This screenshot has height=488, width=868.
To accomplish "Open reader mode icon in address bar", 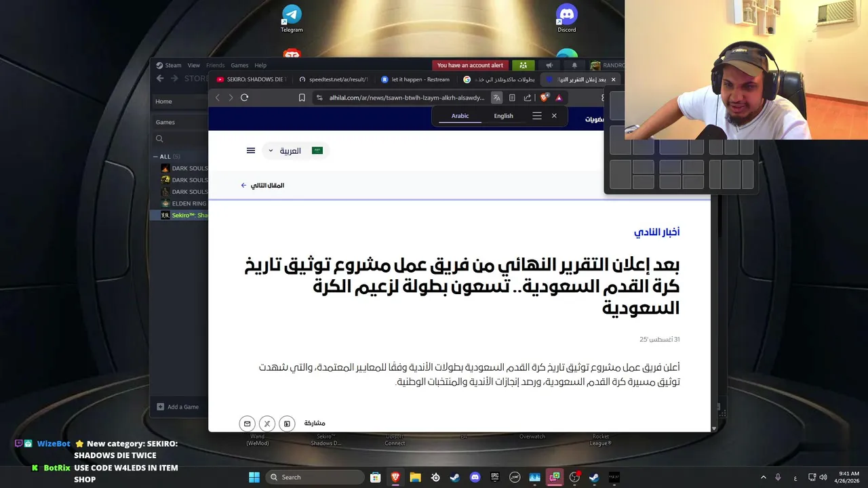I will (x=512, y=98).
